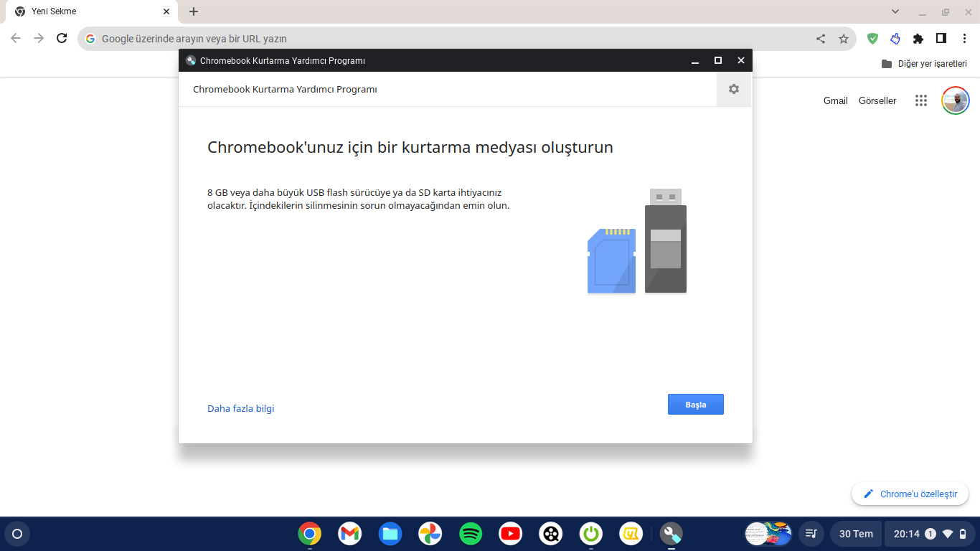Go forward with the browser forward arrow
Image resolution: width=980 pixels, height=551 pixels.
coord(39,39)
